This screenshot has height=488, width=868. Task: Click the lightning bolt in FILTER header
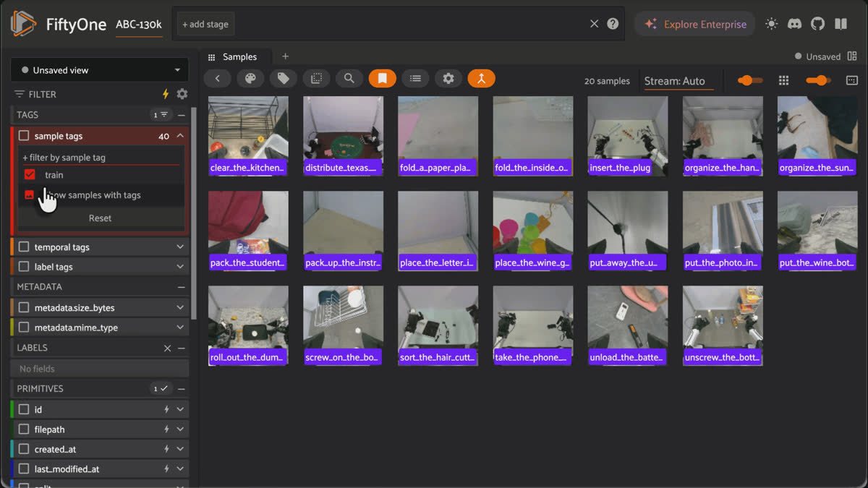[x=166, y=94]
